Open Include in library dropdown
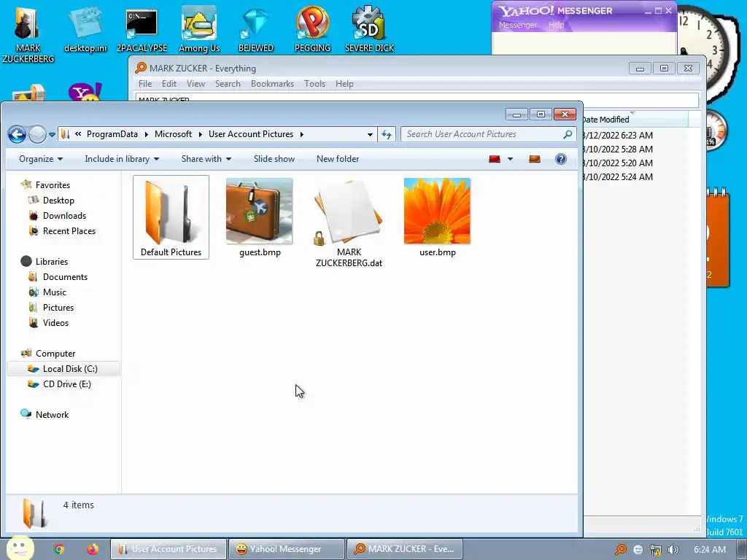This screenshot has width=747, height=560. 122,159
